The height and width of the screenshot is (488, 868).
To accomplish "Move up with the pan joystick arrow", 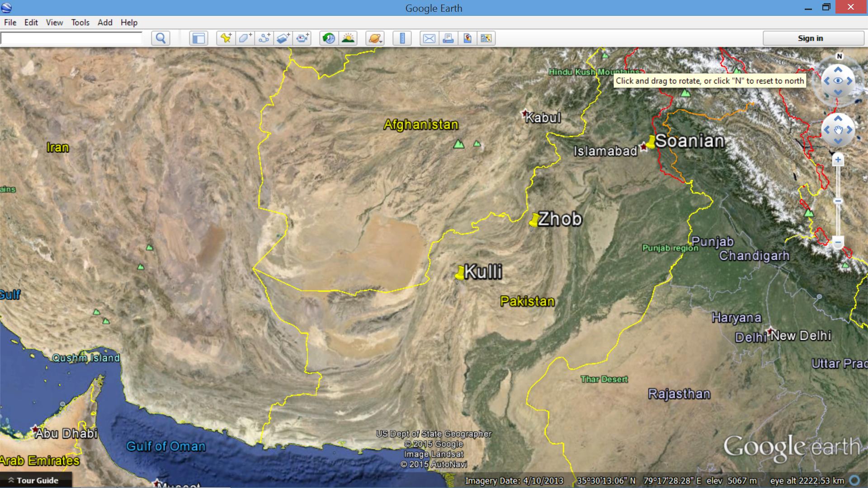I will point(838,118).
